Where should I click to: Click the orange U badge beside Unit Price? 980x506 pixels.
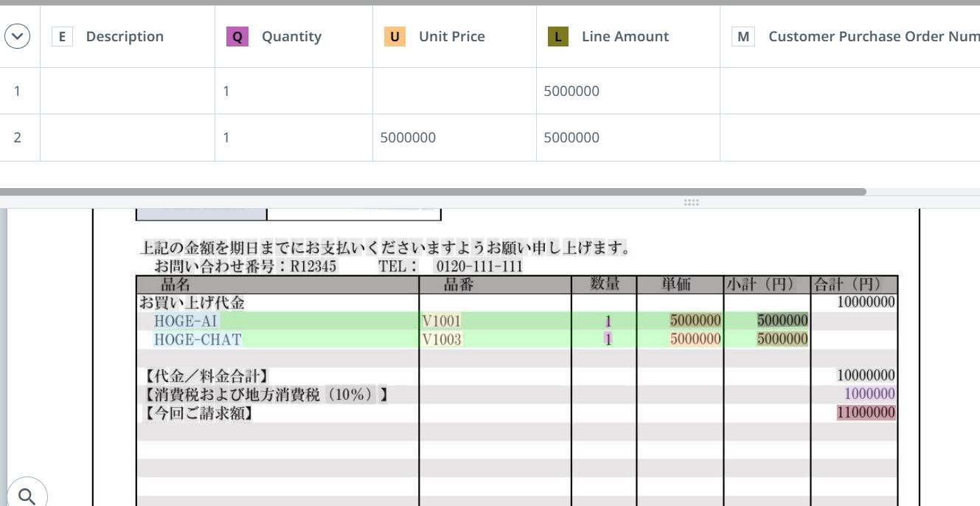395,36
